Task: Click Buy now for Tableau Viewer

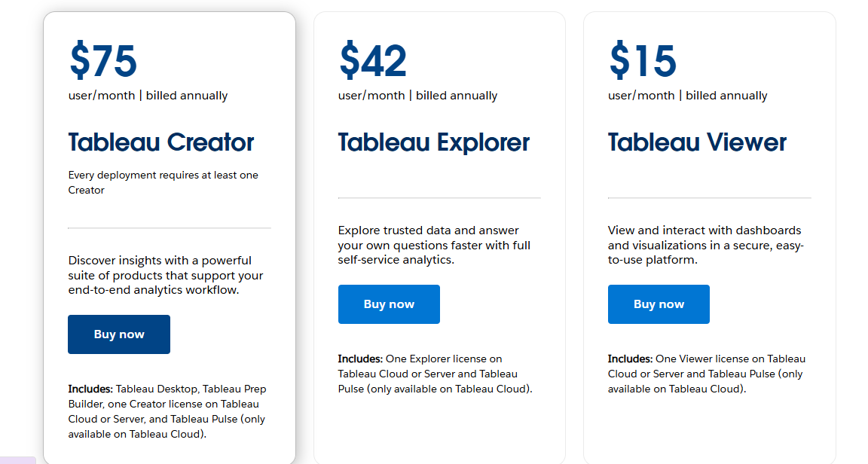Action: tap(659, 304)
